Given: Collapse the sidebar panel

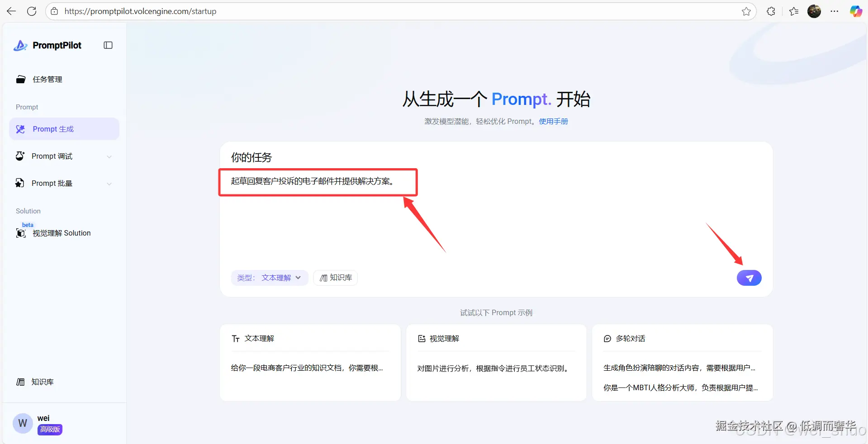Looking at the screenshot, I should click(x=108, y=45).
